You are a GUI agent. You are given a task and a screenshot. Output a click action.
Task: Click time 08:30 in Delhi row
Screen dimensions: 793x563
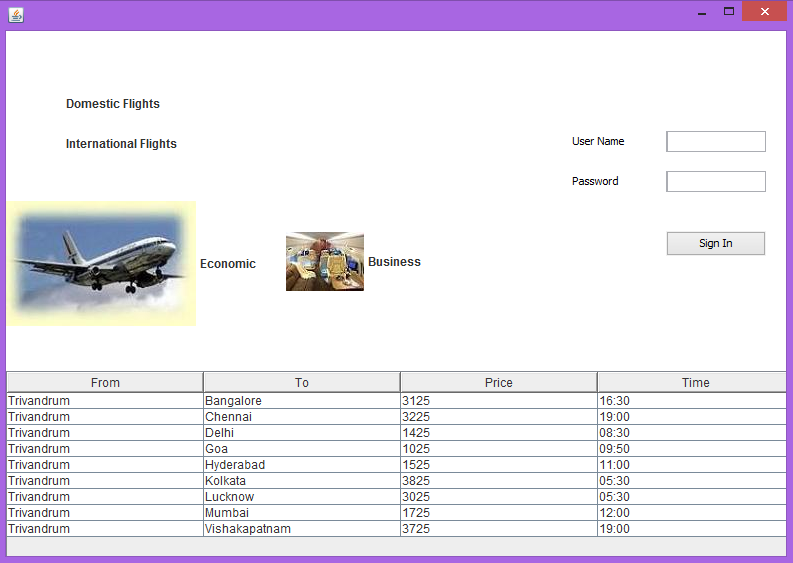point(692,432)
